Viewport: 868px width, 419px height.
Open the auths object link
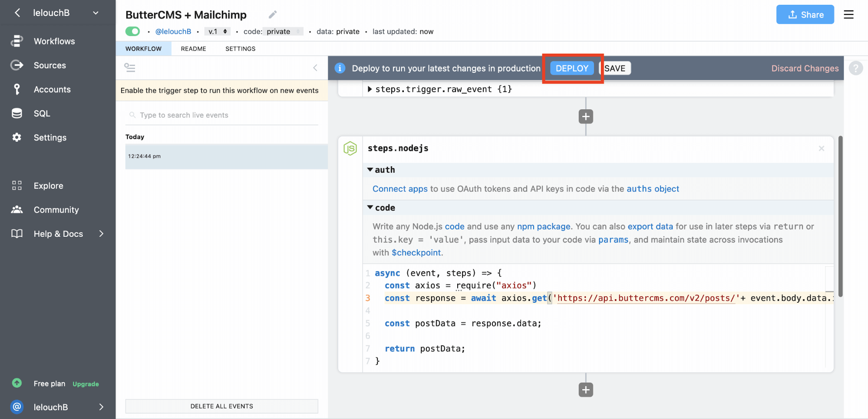pyautogui.click(x=652, y=189)
